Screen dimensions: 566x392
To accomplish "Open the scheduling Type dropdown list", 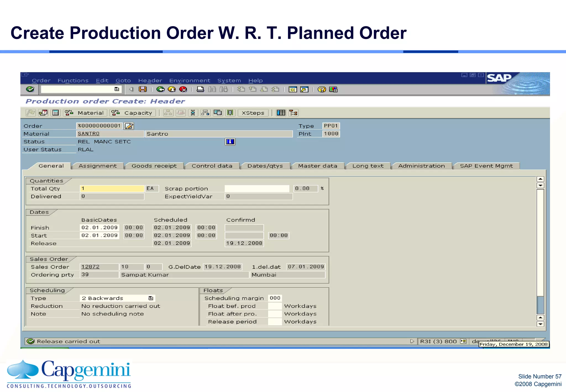I will click(151, 298).
